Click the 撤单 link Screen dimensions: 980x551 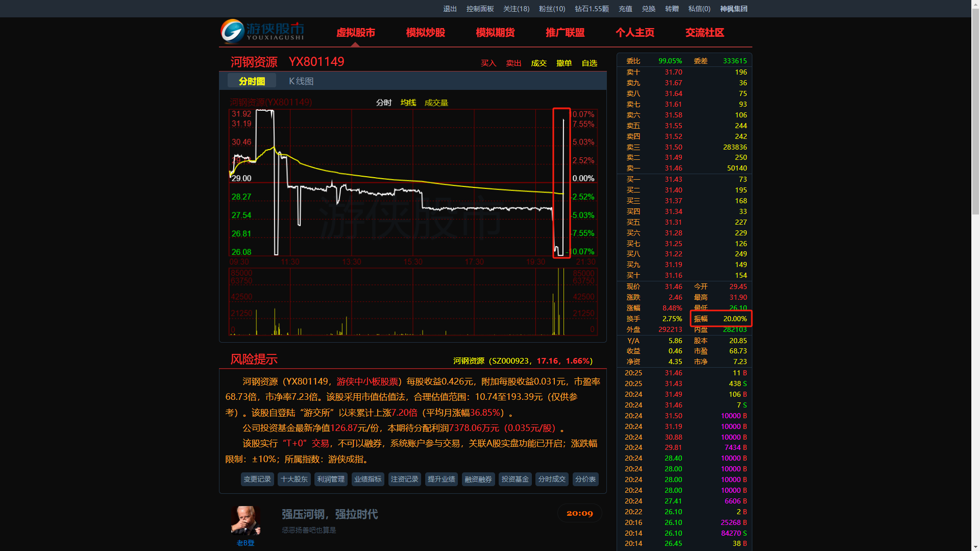click(564, 63)
